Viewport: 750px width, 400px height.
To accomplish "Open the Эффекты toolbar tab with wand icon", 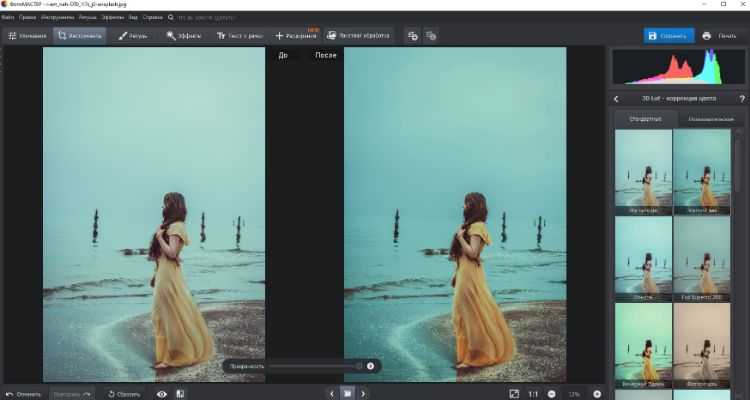I will coord(184,36).
